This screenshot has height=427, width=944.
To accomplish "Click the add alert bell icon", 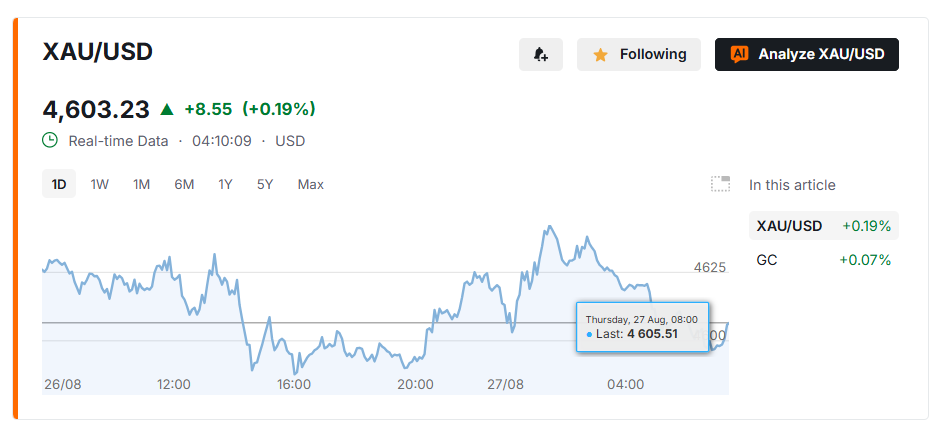I will 541,54.
